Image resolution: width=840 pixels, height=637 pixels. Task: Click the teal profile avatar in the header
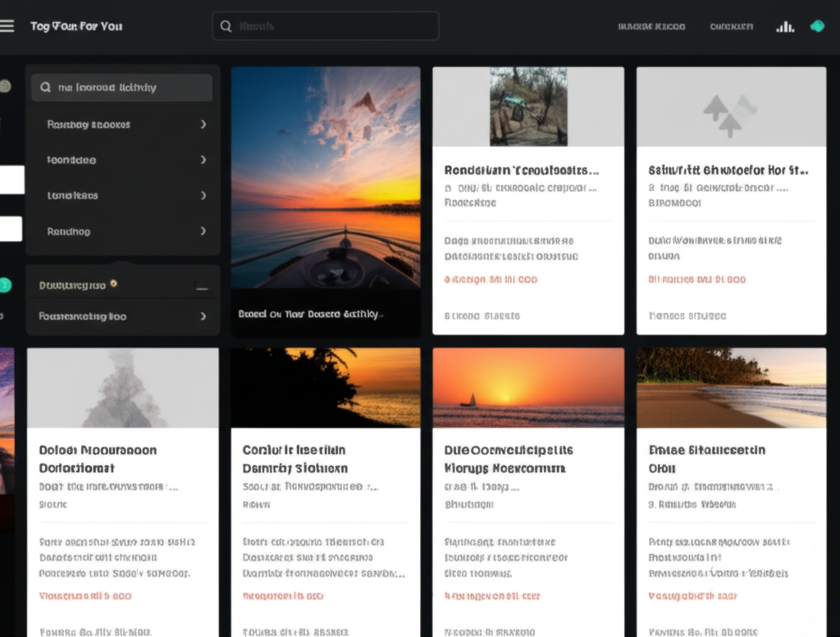click(817, 26)
